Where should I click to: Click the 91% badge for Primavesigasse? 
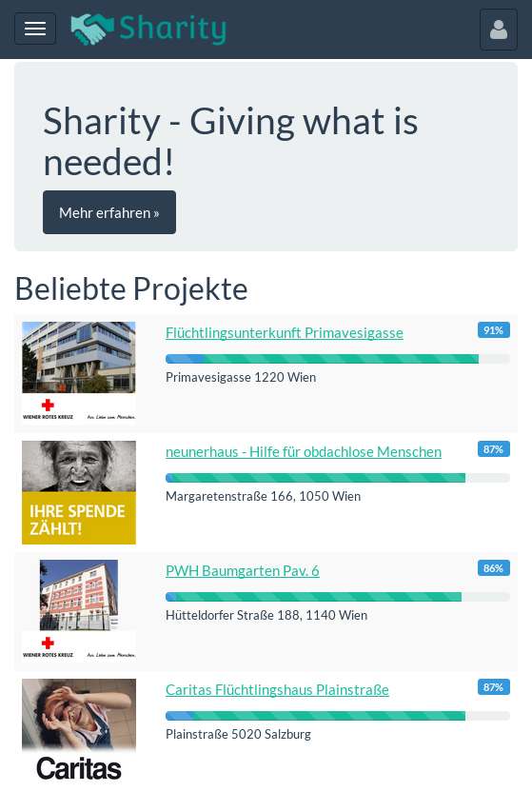pos(494,330)
